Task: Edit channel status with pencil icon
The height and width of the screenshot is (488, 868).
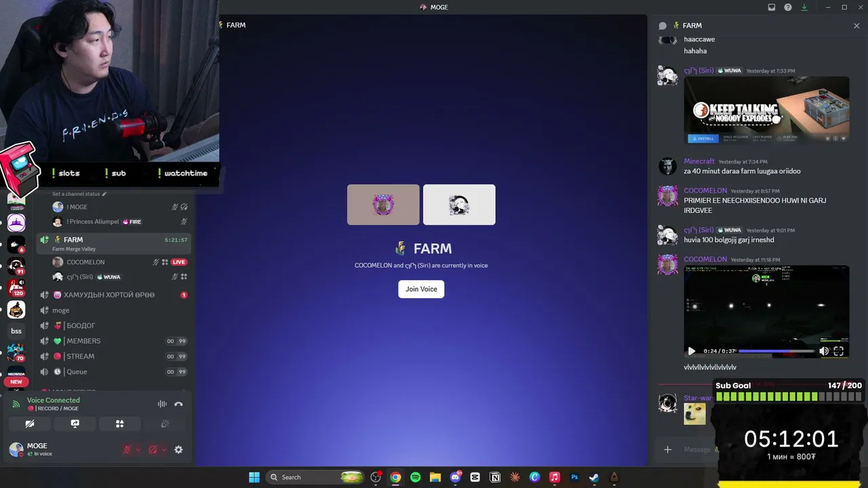Action: [x=104, y=194]
